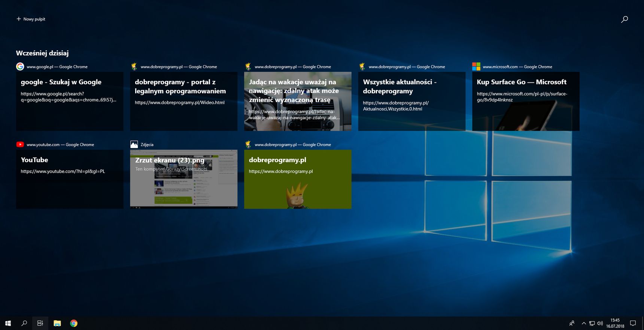Screen dimensions: 644x330
Task: Click the timeline search magnifier icon
Action: pos(625,19)
